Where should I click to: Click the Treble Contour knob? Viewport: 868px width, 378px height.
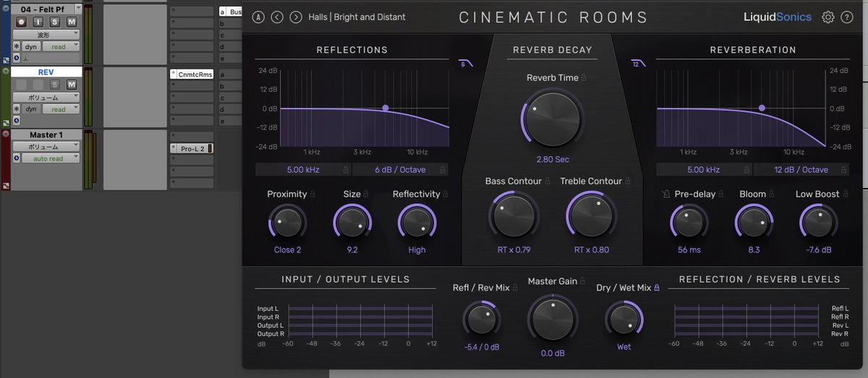(x=591, y=215)
